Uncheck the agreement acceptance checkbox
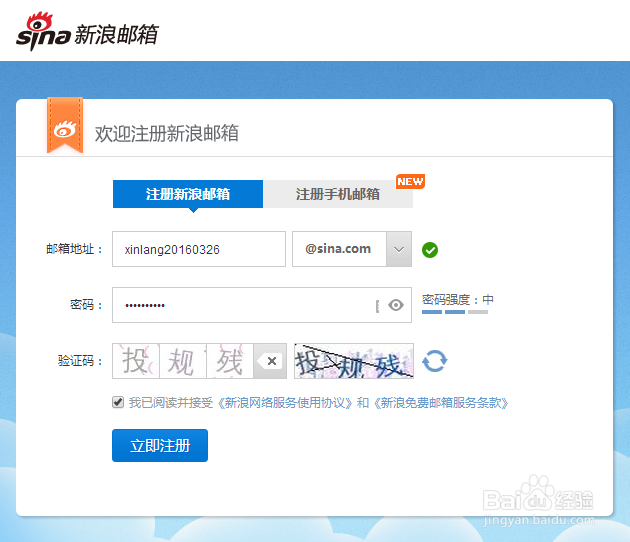The width and height of the screenshot is (630, 542). [118, 402]
